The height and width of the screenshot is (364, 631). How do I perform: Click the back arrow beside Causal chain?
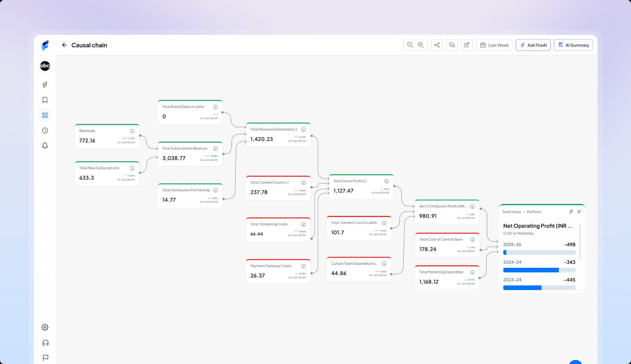click(64, 45)
